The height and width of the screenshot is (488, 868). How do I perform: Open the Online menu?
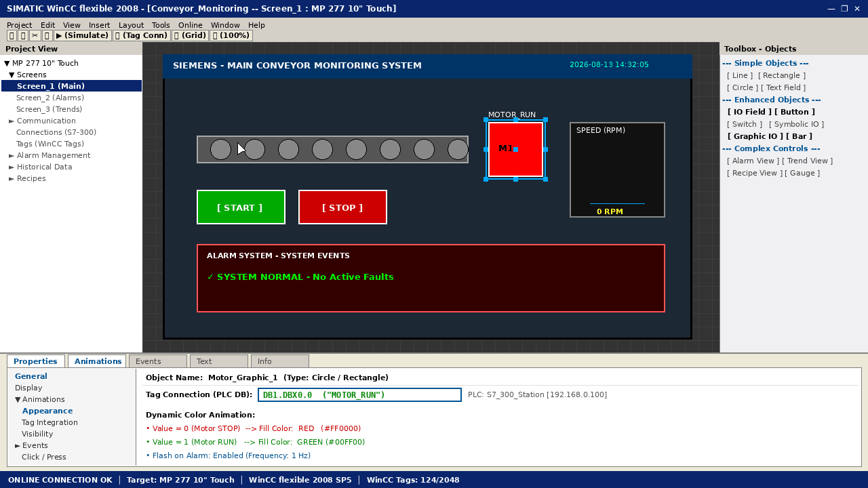pos(190,25)
